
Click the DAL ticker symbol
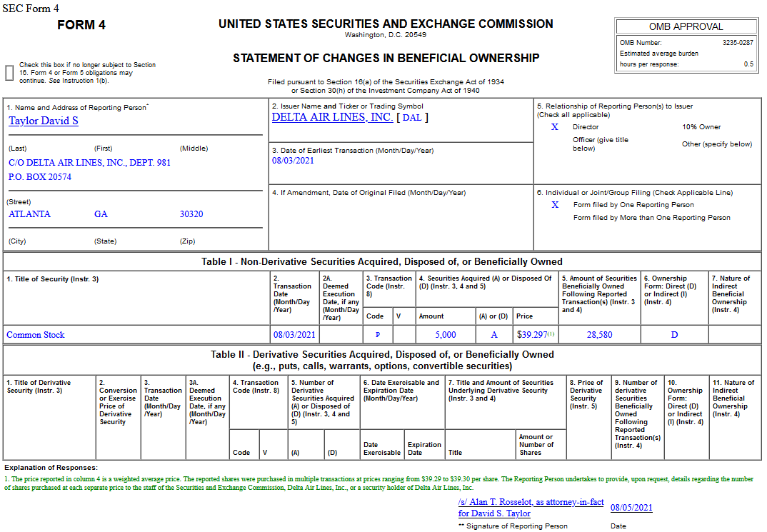point(412,118)
